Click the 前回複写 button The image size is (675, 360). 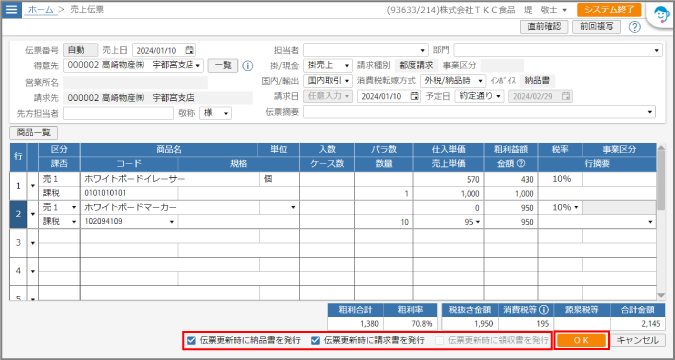(x=596, y=27)
